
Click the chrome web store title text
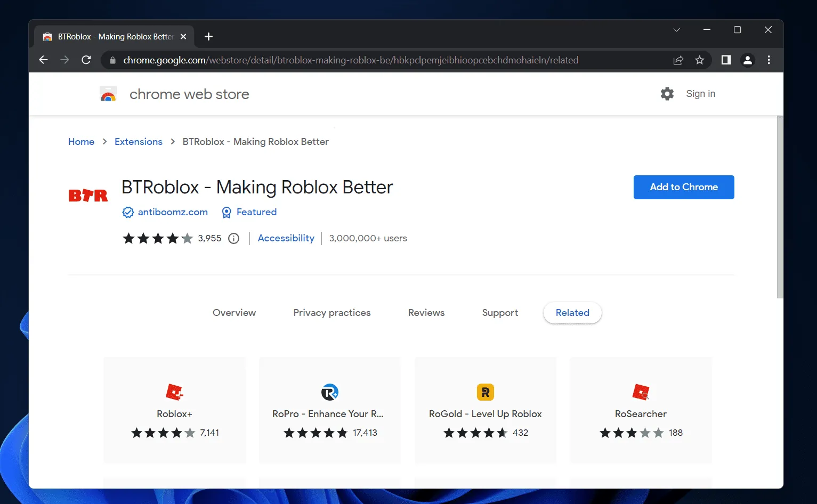(189, 94)
